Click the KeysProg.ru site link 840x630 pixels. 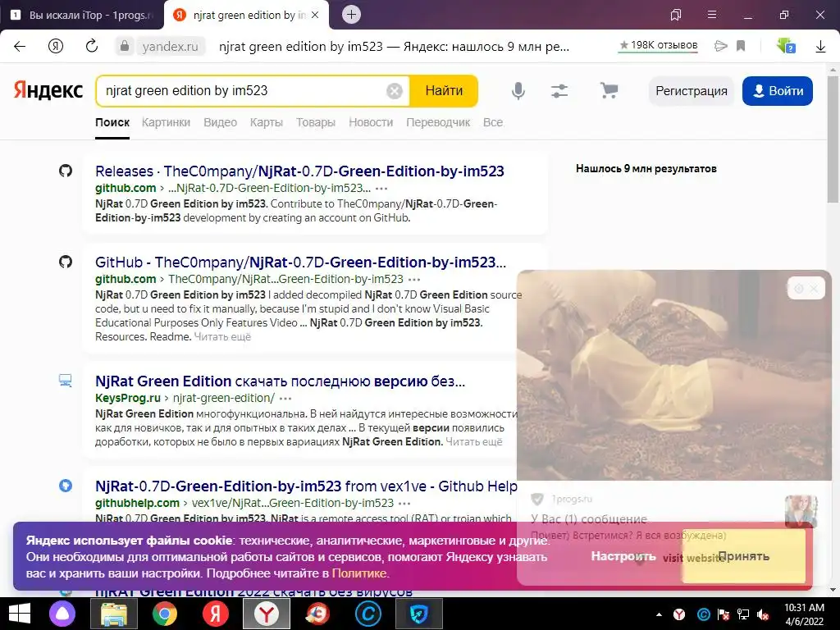pos(128,398)
